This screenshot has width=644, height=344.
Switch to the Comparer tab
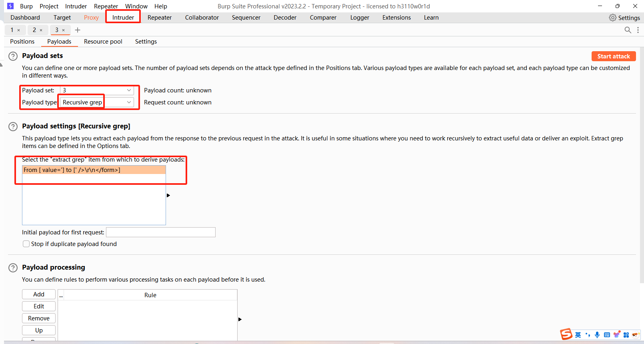[x=323, y=18]
